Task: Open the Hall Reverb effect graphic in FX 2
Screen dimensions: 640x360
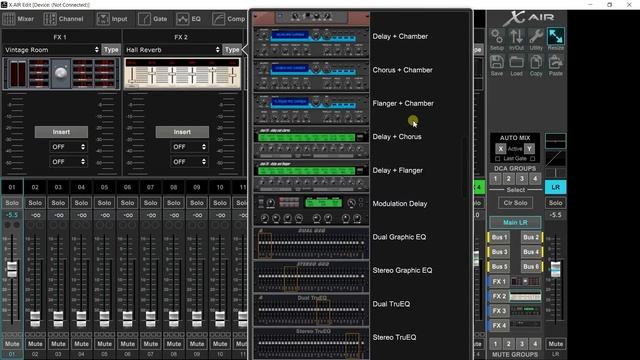Action: pos(182,73)
